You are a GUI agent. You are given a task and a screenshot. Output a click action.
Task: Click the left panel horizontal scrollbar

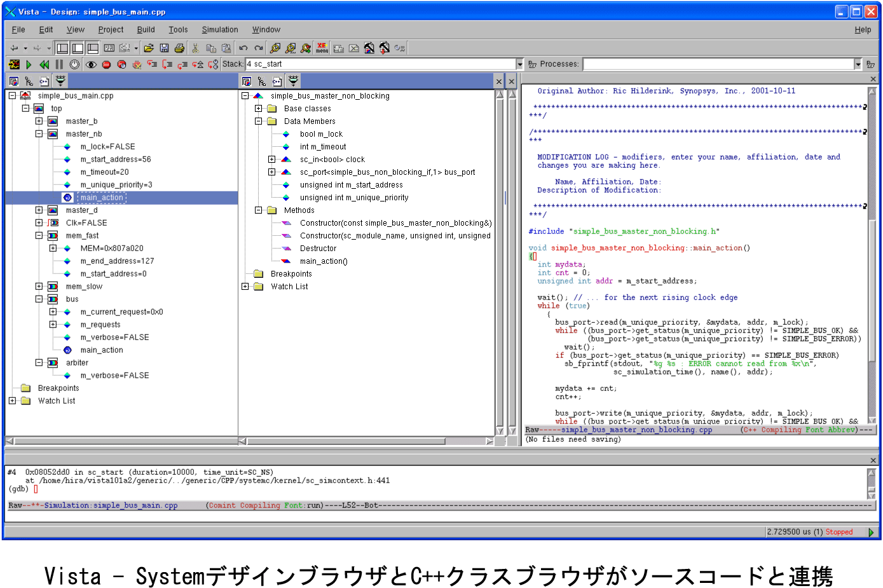tap(121, 441)
